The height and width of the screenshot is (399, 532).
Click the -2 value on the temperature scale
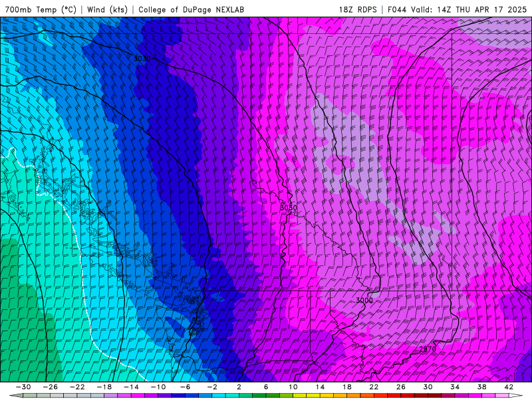(212, 387)
